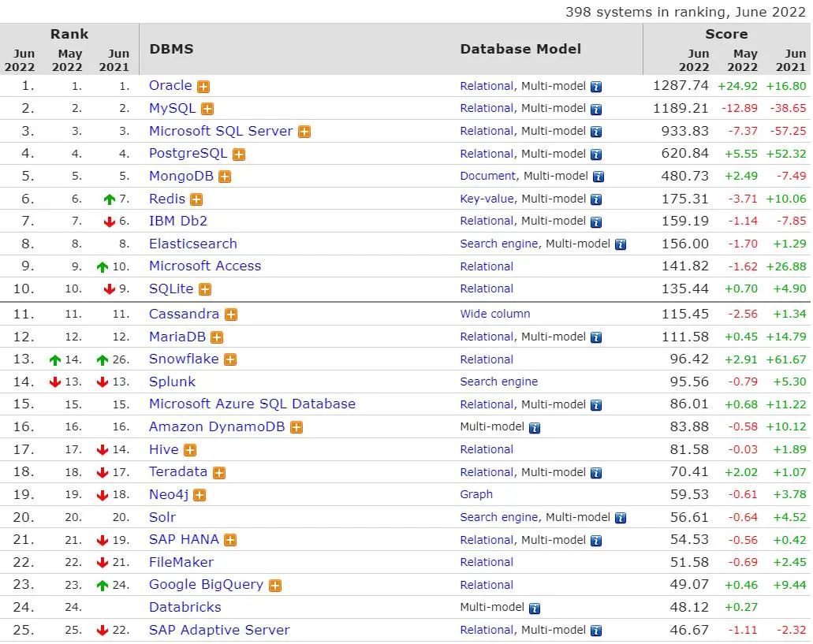The height and width of the screenshot is (644, 813).
Task: Click the plus icon next to Google BigQuery
Action: click(x=275, y=586)
